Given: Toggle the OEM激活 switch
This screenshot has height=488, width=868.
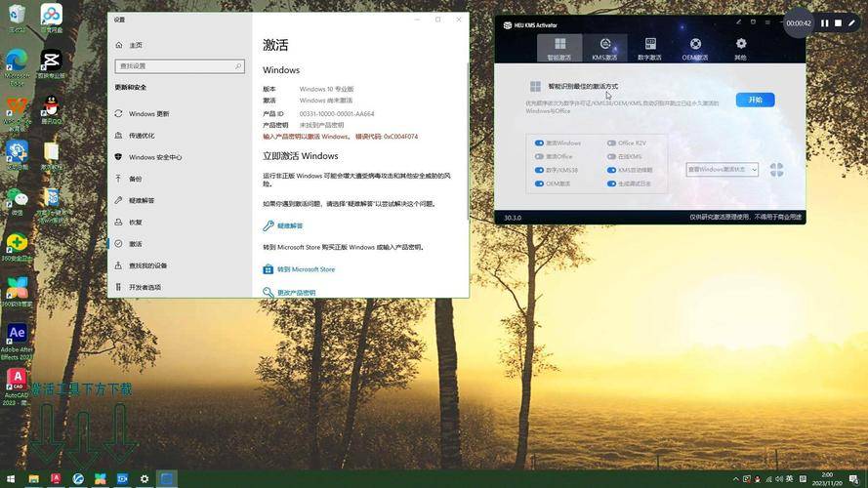Looking at the screenshot, I should pos(539,183).
